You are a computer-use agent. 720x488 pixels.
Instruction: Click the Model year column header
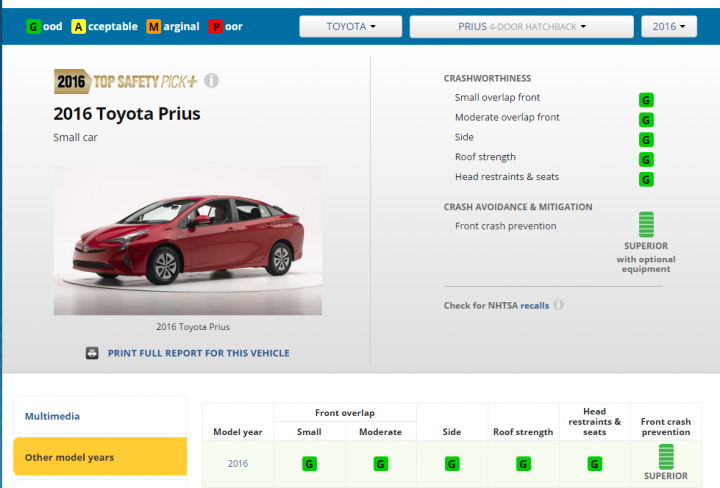[238, 432]
